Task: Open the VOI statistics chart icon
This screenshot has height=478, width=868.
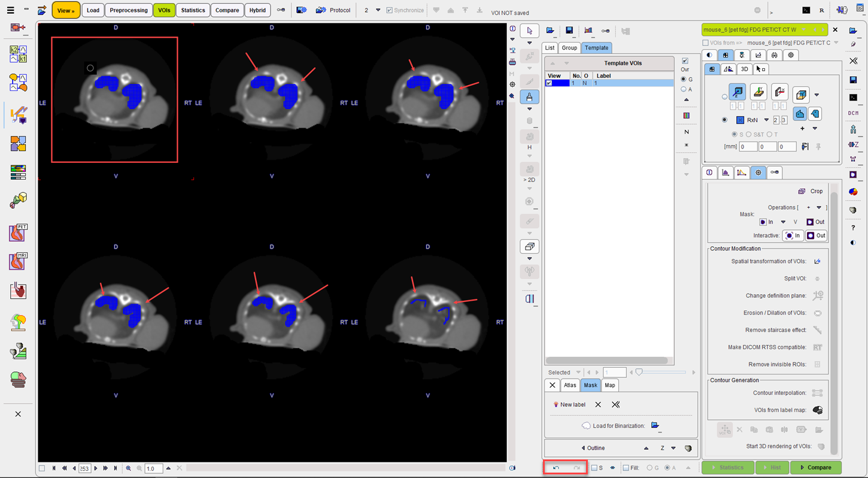Action: click(588, 31)
